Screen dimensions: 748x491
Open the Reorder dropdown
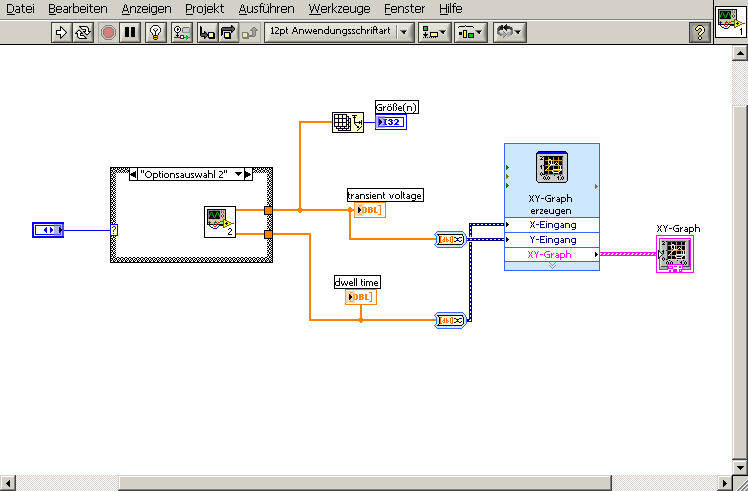(509, 32)
